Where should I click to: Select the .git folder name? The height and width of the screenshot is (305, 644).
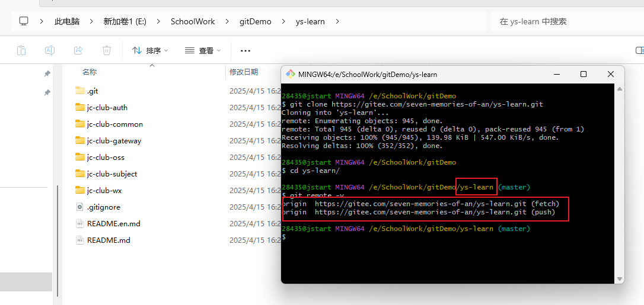[93, 91]
